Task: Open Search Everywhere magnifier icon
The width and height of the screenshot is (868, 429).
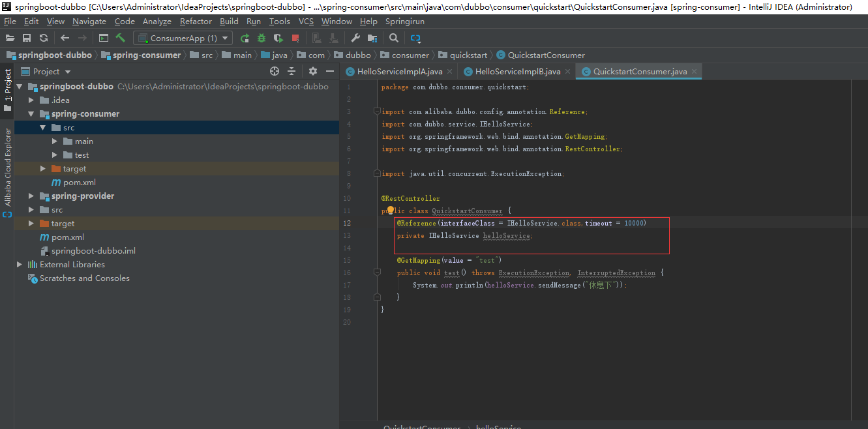Action: point(394,38)
